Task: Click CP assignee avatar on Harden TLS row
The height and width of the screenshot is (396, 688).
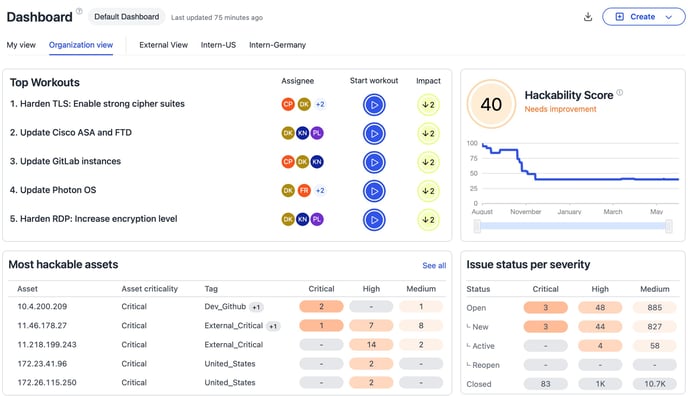Action: pyautogui.click(x=288, y=104)
